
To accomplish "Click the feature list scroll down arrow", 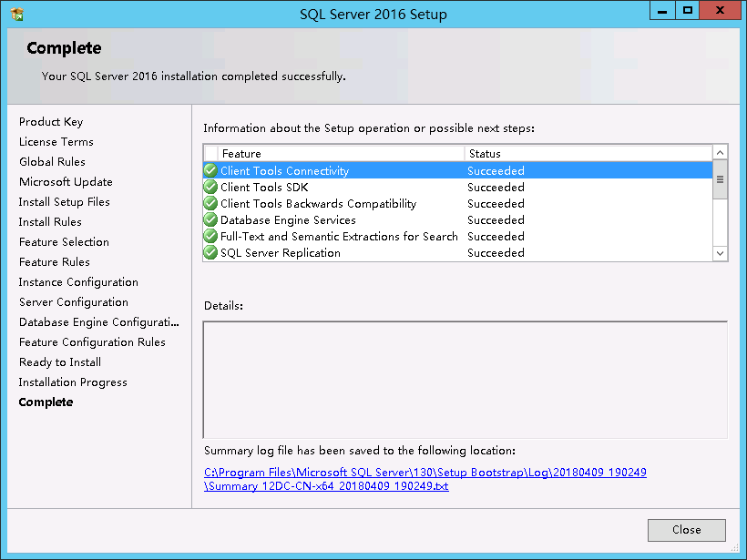I will tap(720, 253).
